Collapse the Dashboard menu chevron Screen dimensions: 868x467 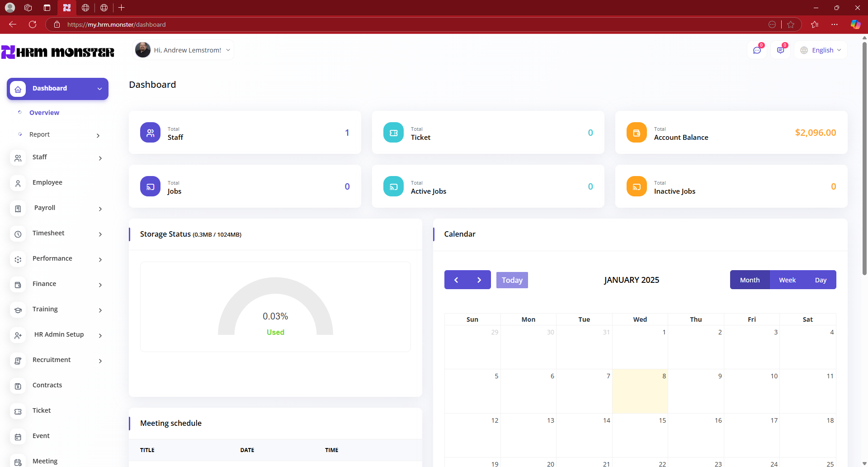[99, 89]
